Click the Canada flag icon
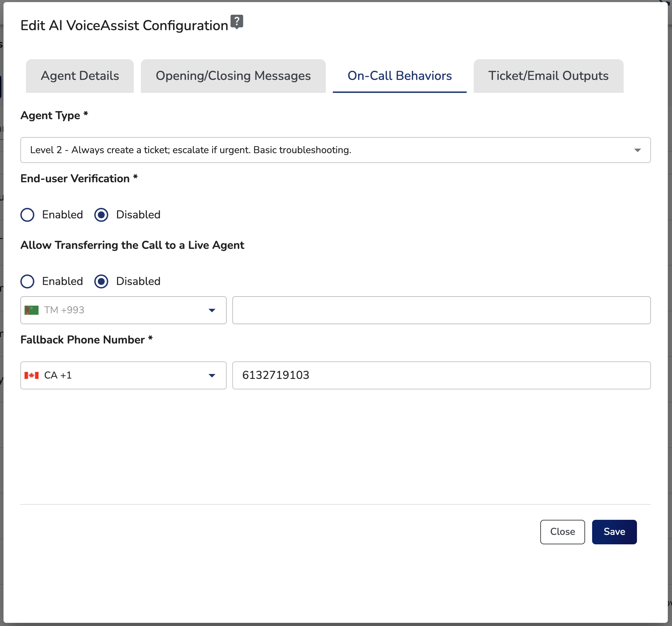 [x=32, y=375]
